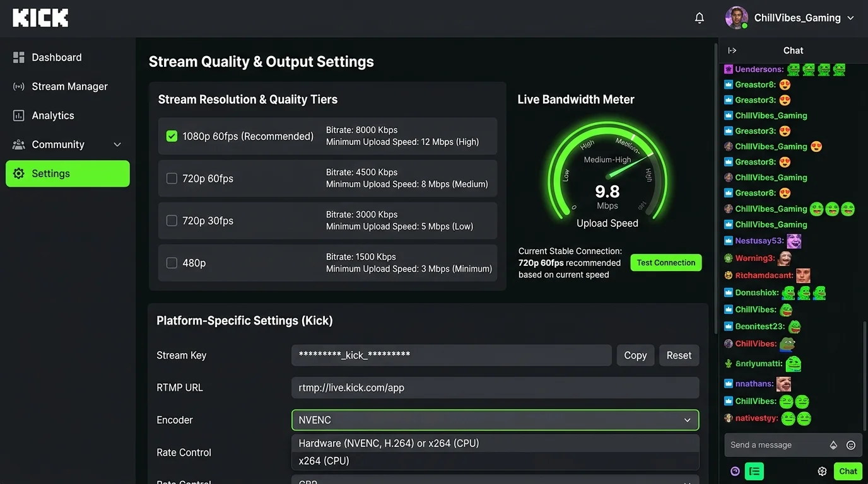Screen dimensions: 868x484
Task: Click the Dashboard grid icon
Action: pyautogui.click(x=18, y=57)
